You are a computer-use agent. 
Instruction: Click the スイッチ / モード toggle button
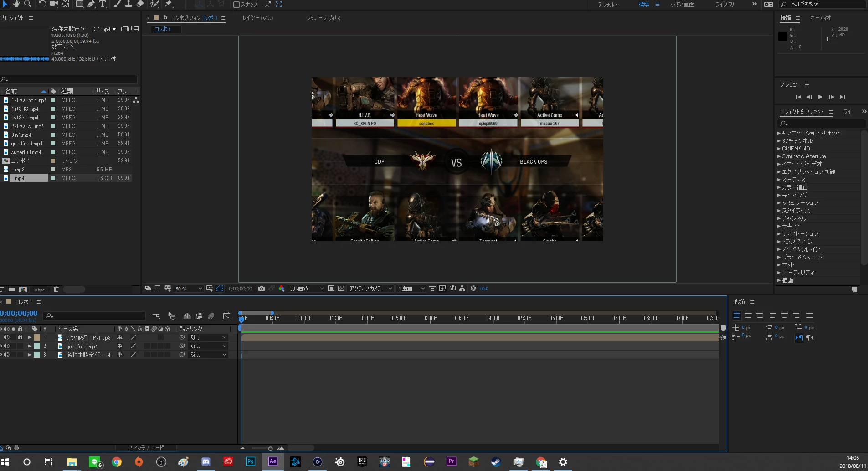(146, 448)
